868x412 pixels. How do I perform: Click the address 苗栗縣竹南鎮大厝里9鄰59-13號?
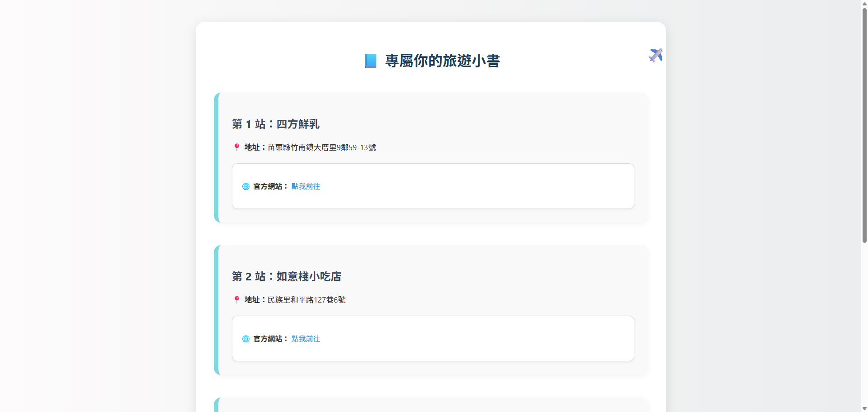click(321, 147)
